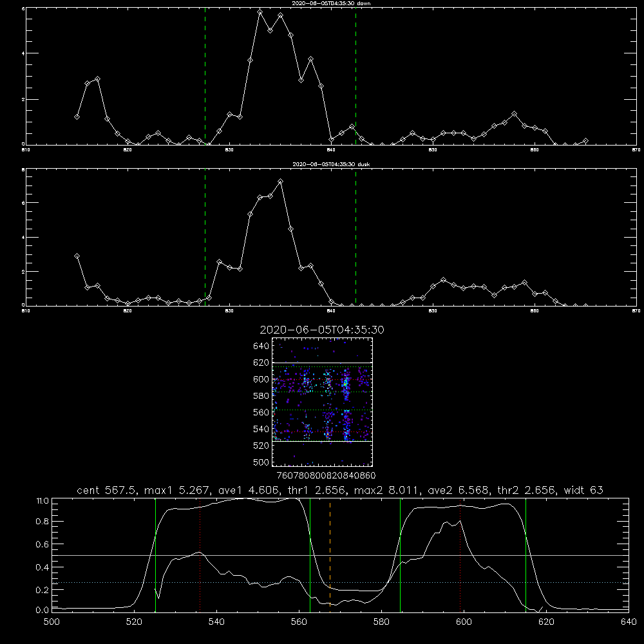644x644 pixels.
Task: Click y-axis label '600' beside the color image
Action: click(x=261, y=379)
